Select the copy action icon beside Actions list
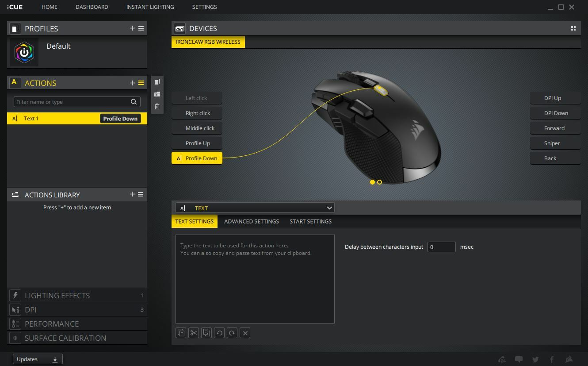The image size is (588, 366). (x=157, y=81)
